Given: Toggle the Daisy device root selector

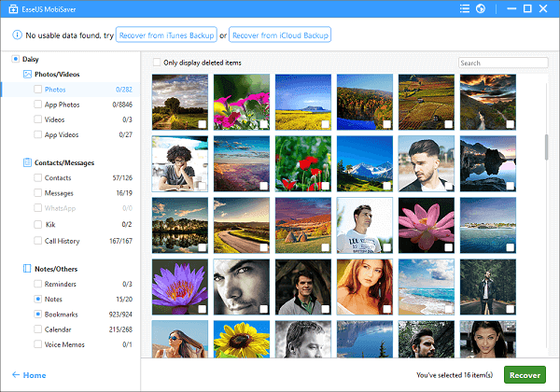Looking at the screenshot, I should click(16, 59).
